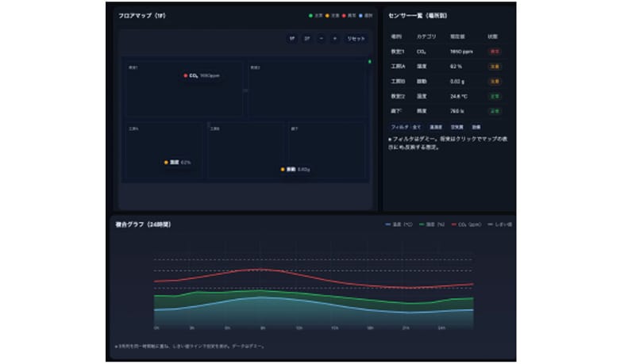Filter sensor list by 振動
This screenshot has height=364, width=624.
[476, 126]
